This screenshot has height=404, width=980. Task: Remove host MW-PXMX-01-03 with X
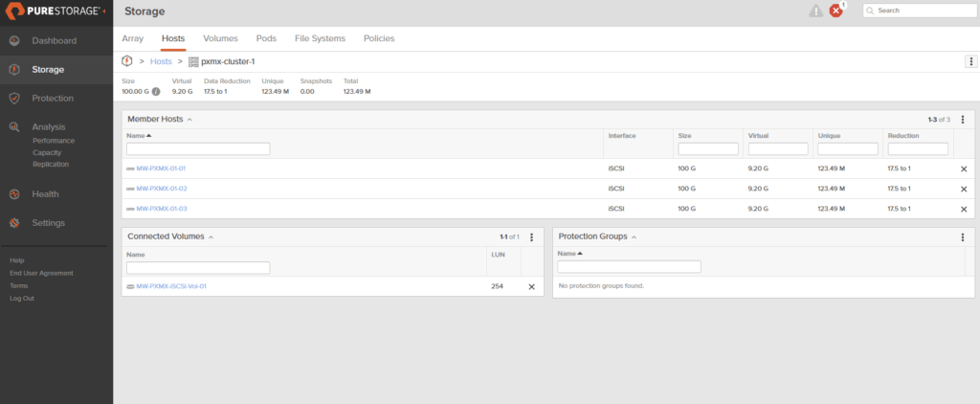[x=964, y=209]
